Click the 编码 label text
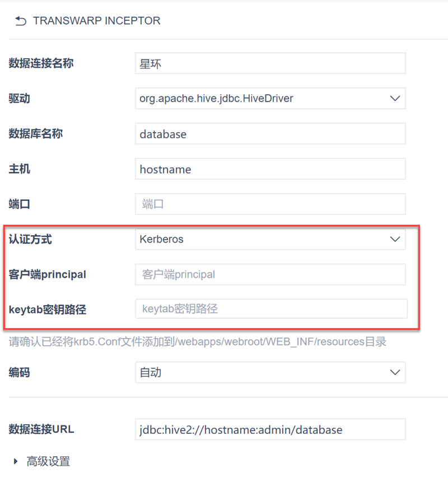The height and width of the screenshot is (487, 448). (20, 372)
